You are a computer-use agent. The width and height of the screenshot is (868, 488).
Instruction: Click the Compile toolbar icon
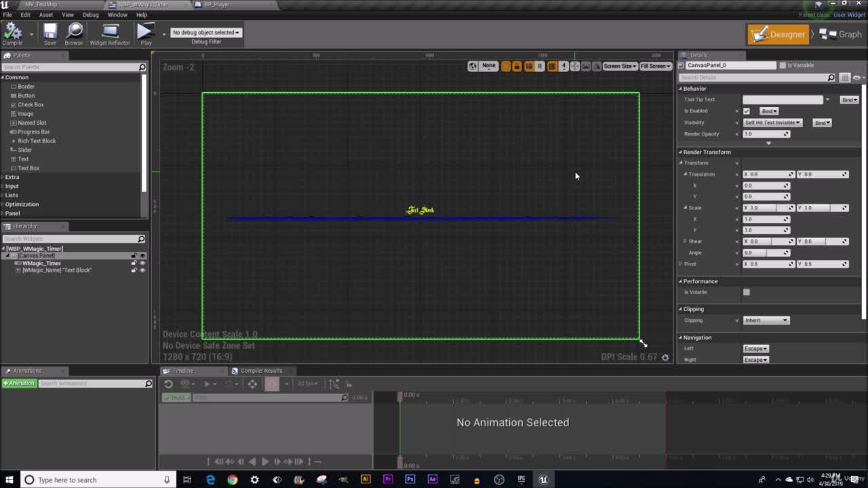tap(12, 31)
